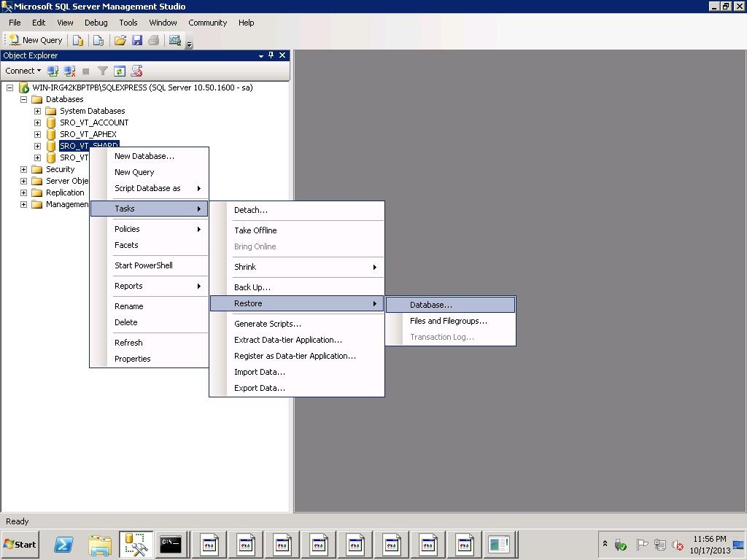Open PowerShell from the taskbar
Screen dimensions: 747x560
(64, 544)
